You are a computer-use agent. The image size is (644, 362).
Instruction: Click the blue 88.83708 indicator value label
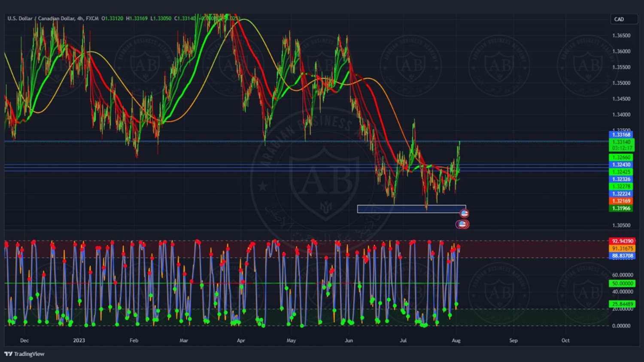pos(622,256)
